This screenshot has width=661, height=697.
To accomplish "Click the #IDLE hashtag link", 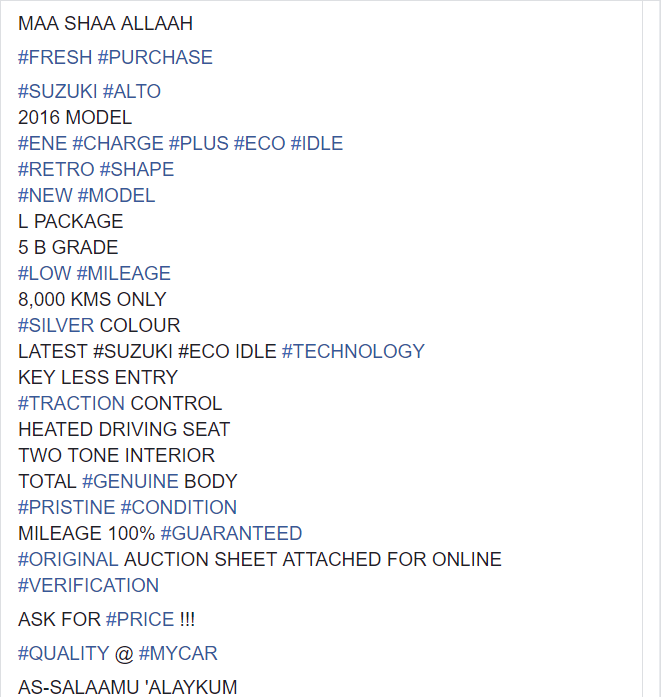I will (317, 144).
